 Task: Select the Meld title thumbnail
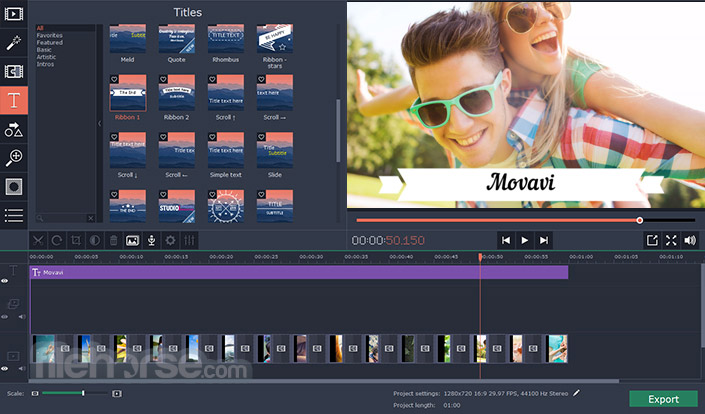click(x=128, y=39)
